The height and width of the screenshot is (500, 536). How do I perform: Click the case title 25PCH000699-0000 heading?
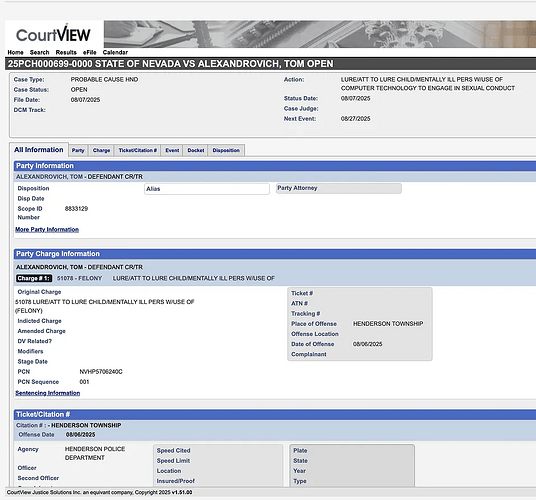tap(170, 64)
